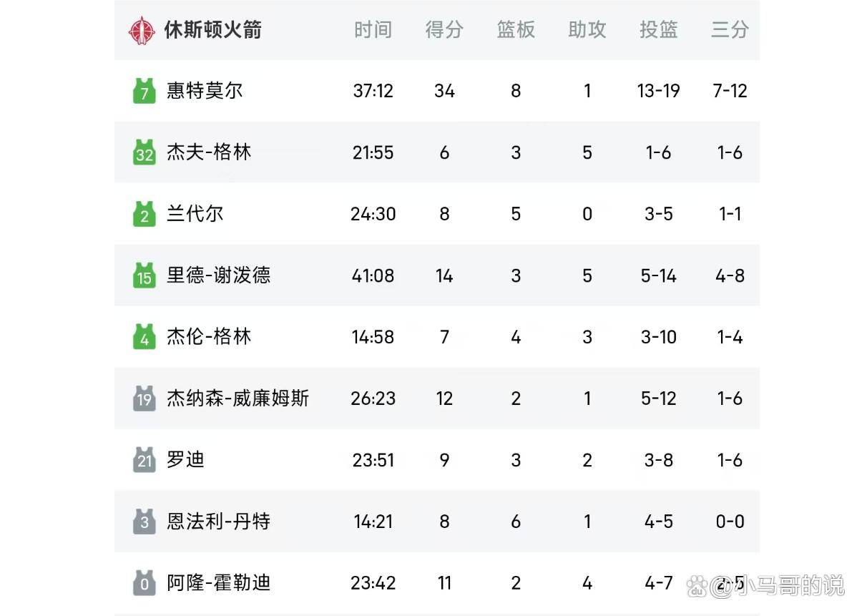The width and height of the screenshot is (862, 616).
Task: Click the gray number 0 jersey icon
Action: [145, 583]
